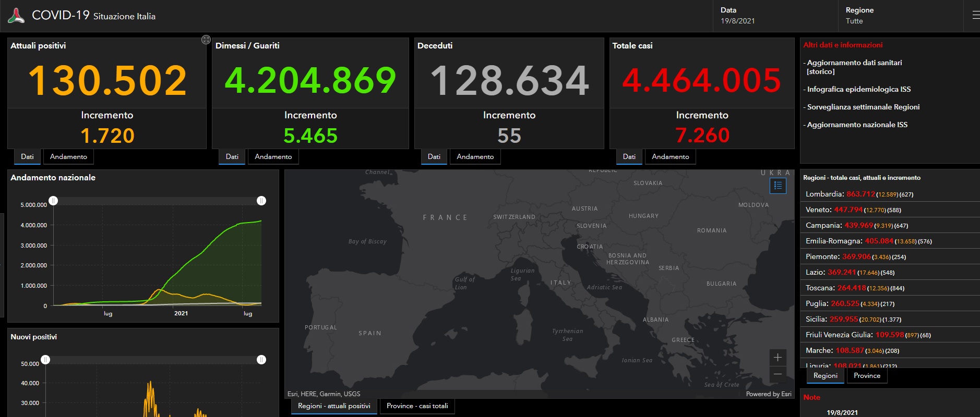Image resolution: width=980 pixels, height=417 pixels.
Task: Zoom in on the map
Action: [778, 358]
